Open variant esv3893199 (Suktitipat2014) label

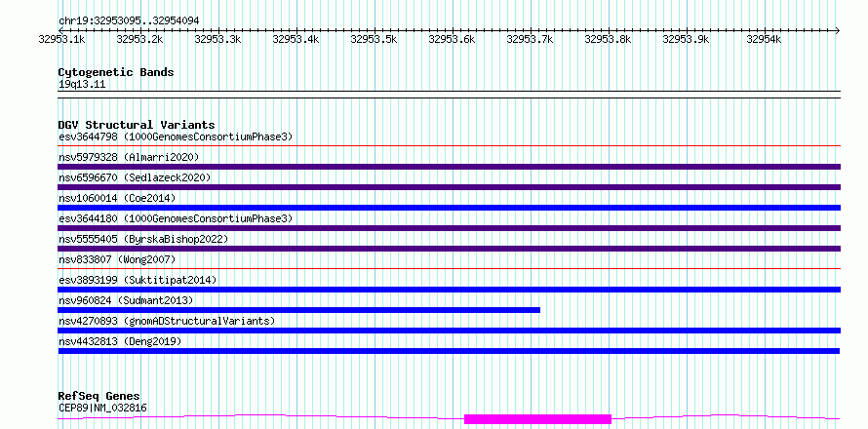(x=138, y=280)
